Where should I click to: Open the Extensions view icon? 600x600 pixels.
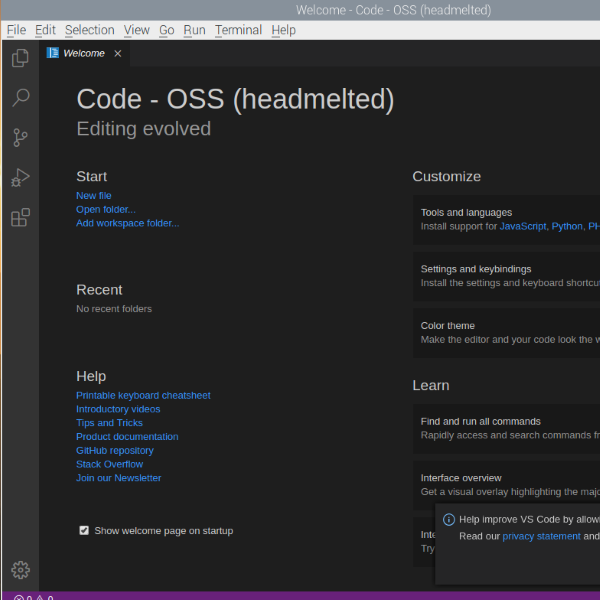(x=20, y=217)
